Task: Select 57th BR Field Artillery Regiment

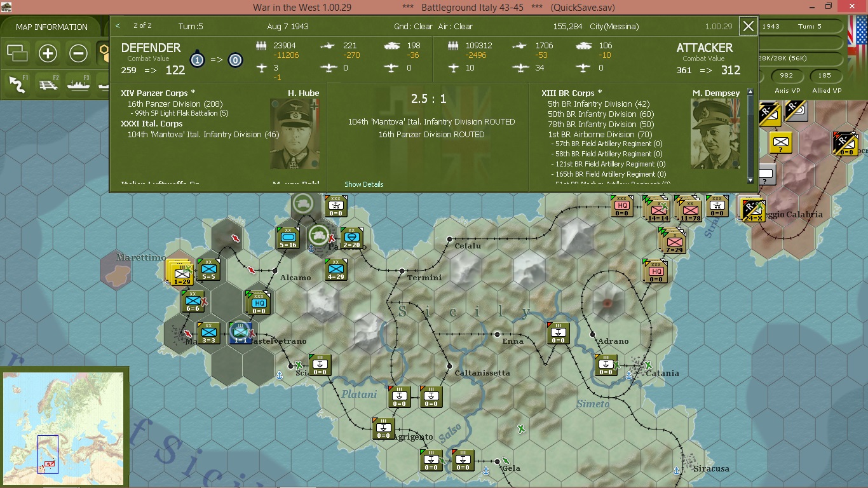Action: click(608, 144)
